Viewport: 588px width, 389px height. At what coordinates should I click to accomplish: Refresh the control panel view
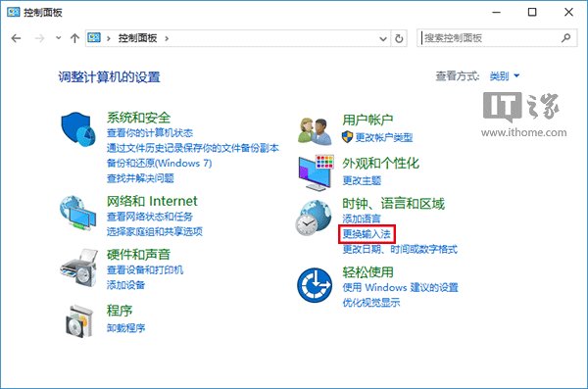pos(399,38)
